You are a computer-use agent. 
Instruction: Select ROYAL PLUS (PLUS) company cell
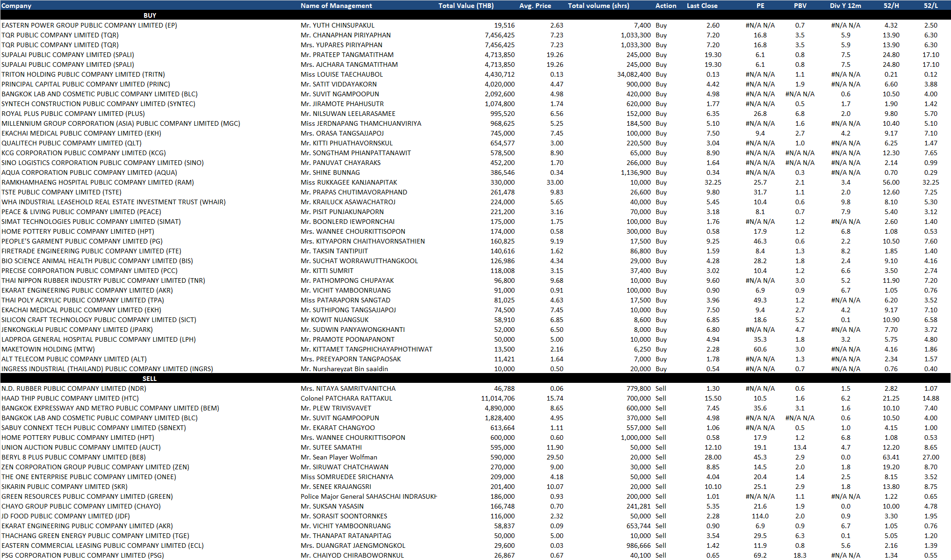[73, 114]
